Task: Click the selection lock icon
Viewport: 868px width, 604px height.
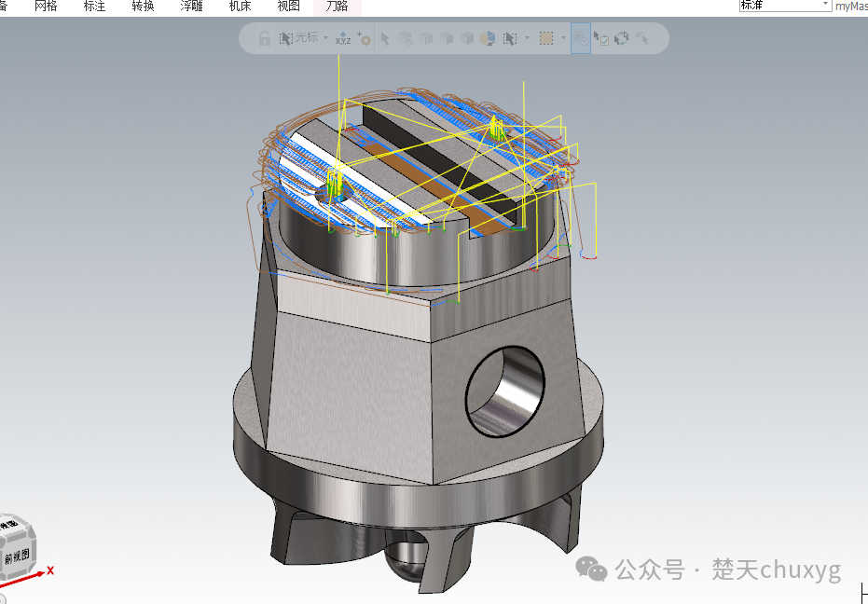Action: (265, 38)
